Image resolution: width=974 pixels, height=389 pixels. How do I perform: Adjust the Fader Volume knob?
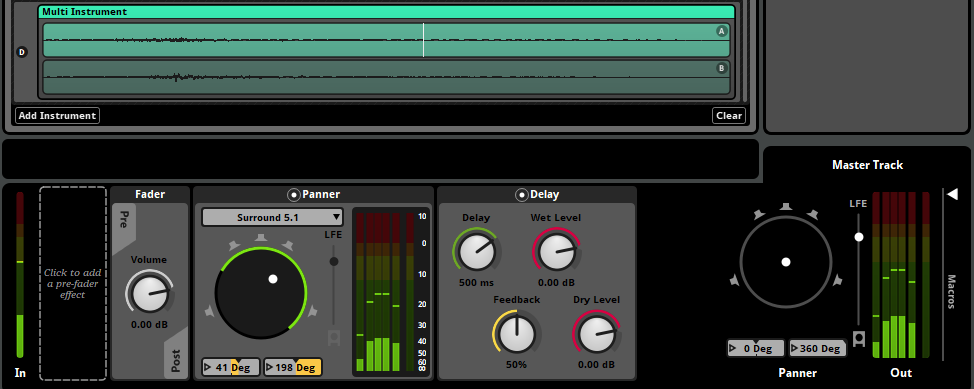pyautogui.click(x=149, y=293)
